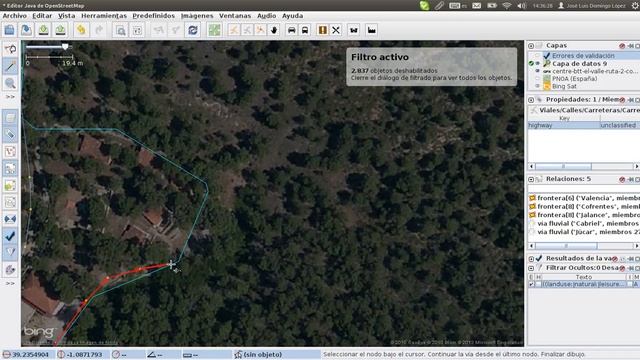Expand more tools under zoom tool
The width and height of the screenshot is (640, 360).
(x=10, y=97)
